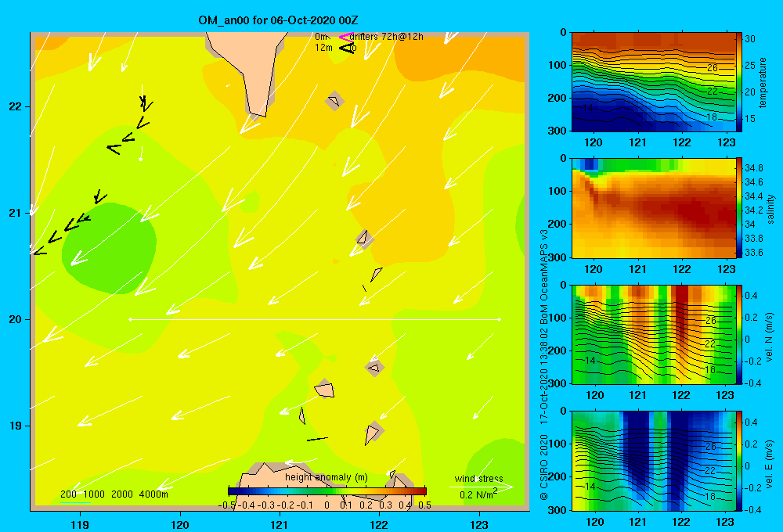
Task: Click the vel. E color bar
Action: [x=739, y=461]
